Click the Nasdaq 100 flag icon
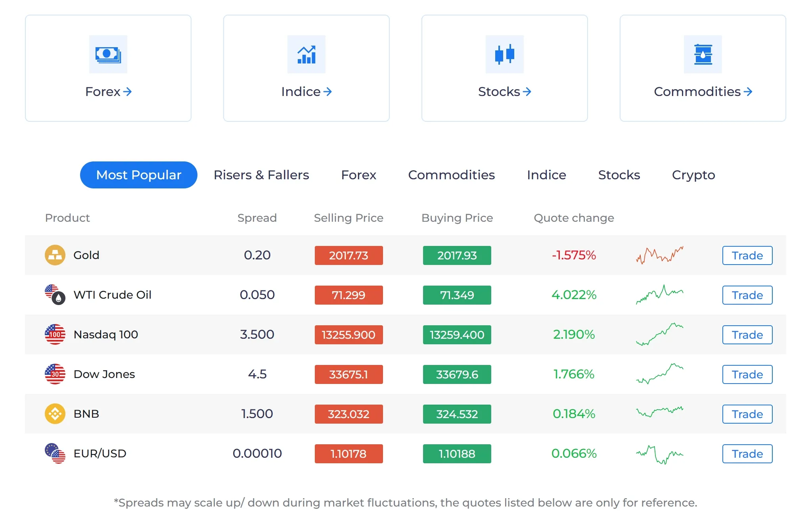The width and height of the screenshot is (812, 522). pos(55,334)
